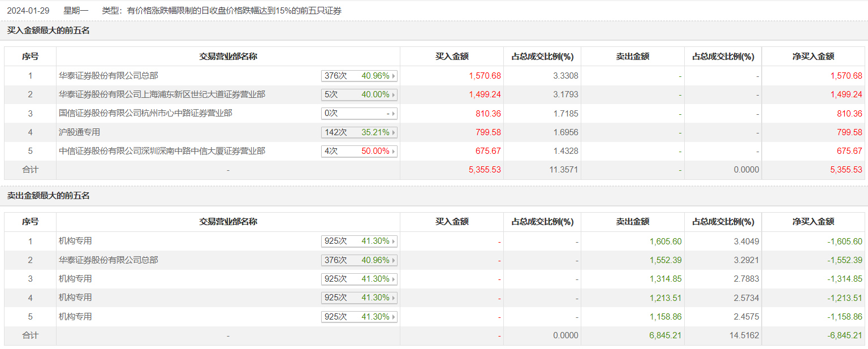Select the sell amount 1,213.51
The width and height of the screenshot is (868, 349).
[x=666, y=298]
